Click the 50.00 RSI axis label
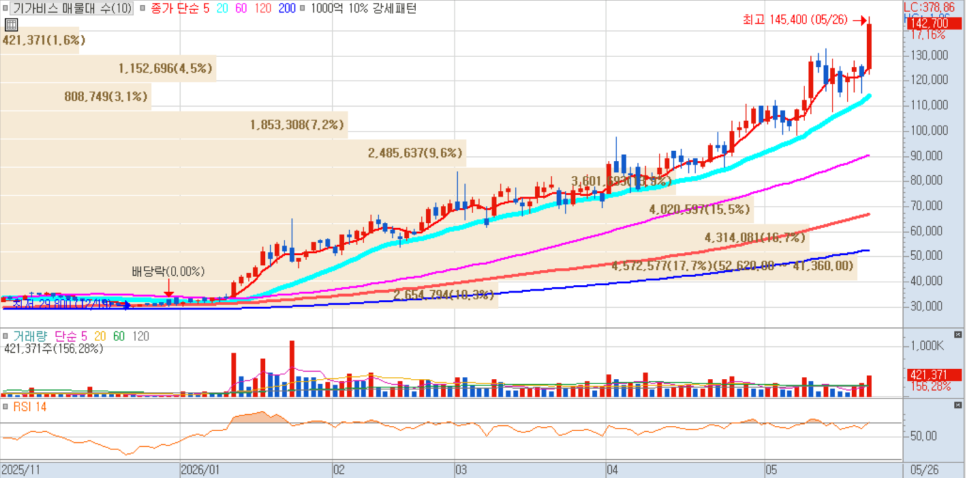 coord(923,436)
